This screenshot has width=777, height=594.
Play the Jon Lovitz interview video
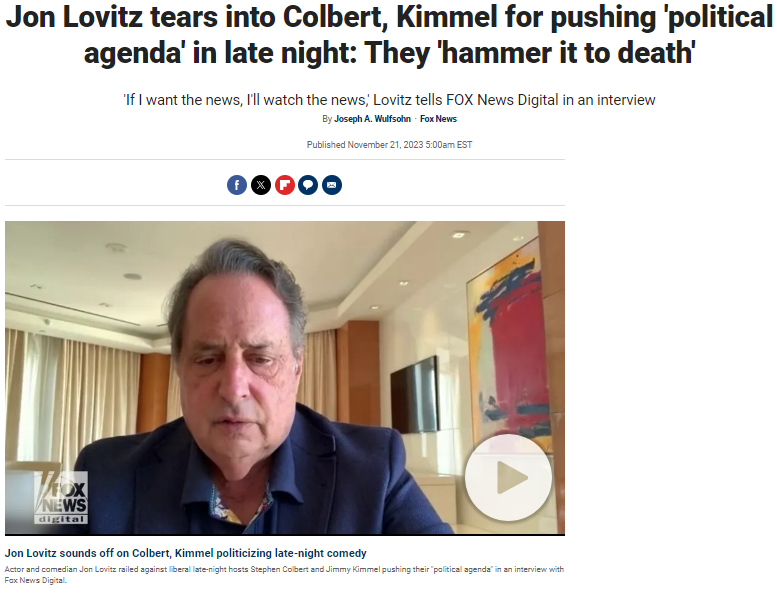508,478
